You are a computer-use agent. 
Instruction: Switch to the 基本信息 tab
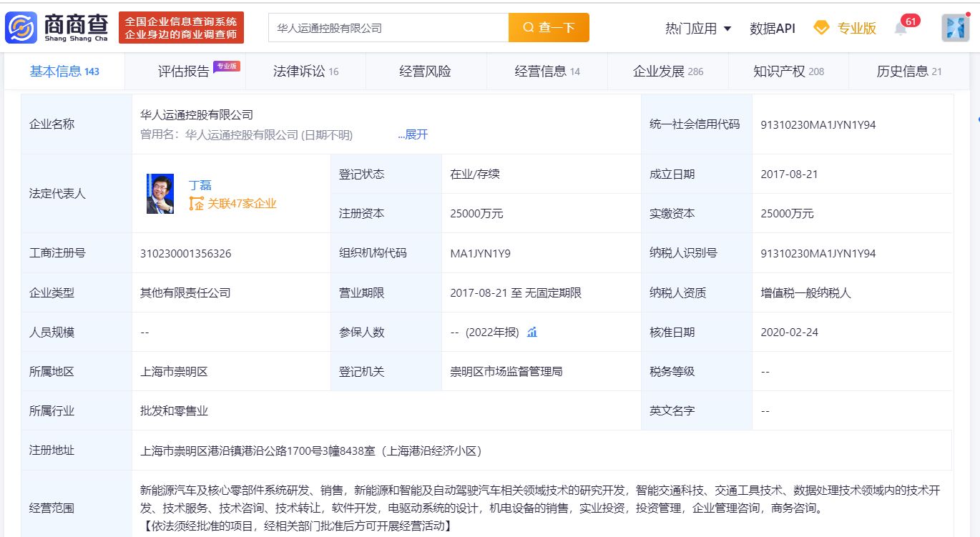coord(64,71)
